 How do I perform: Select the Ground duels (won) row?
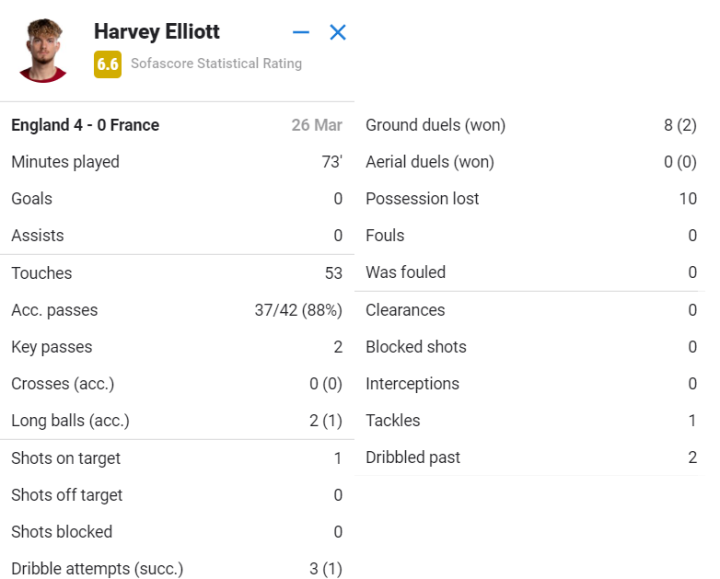click(x=530, y=125)
